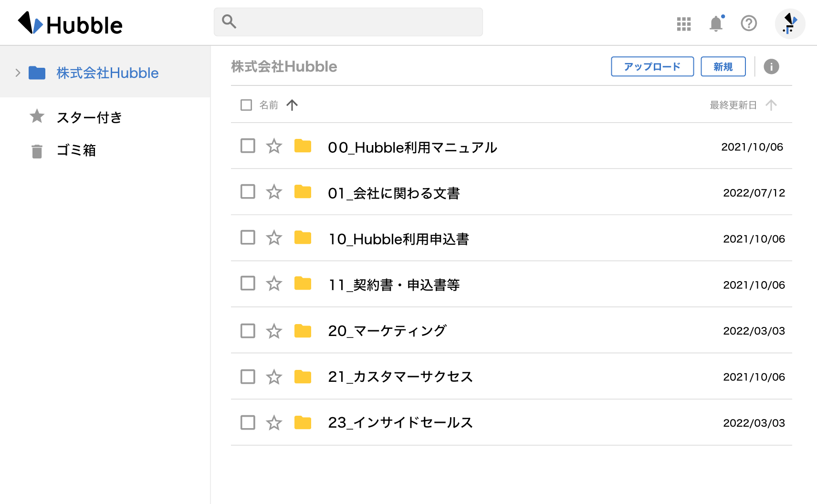The height and width of the screenshot is (504, 817).
Task: Click the 最終更新日 column header
Action: 733,105
